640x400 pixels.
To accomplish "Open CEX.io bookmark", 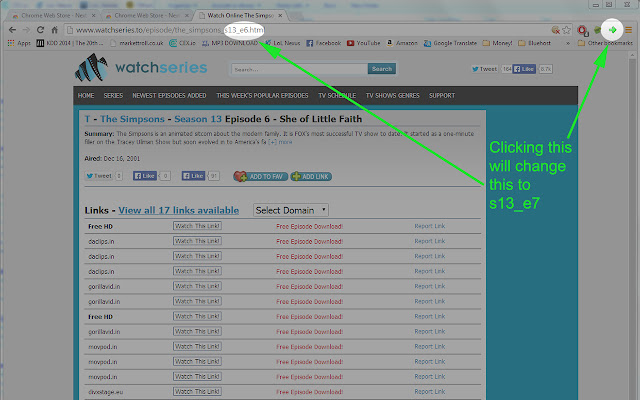I will coord(182,43).
